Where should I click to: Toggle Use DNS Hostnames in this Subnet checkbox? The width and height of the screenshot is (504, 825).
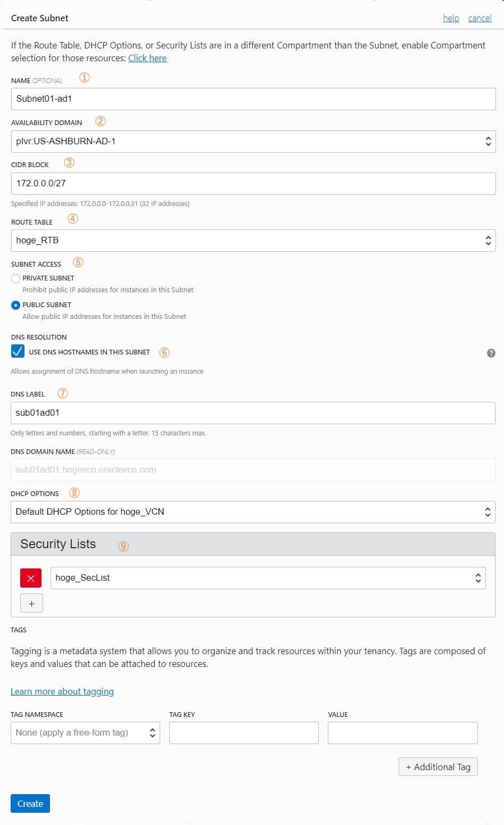pos(18,351)
